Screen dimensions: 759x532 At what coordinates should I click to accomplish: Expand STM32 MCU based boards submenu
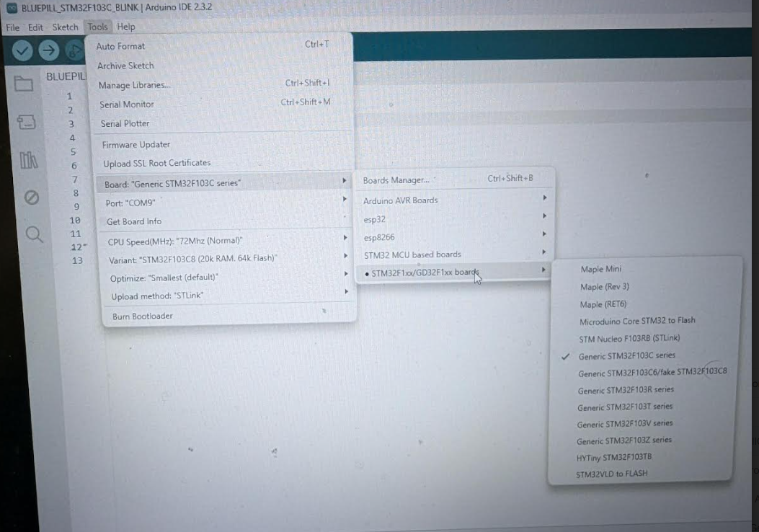point(455,254)
